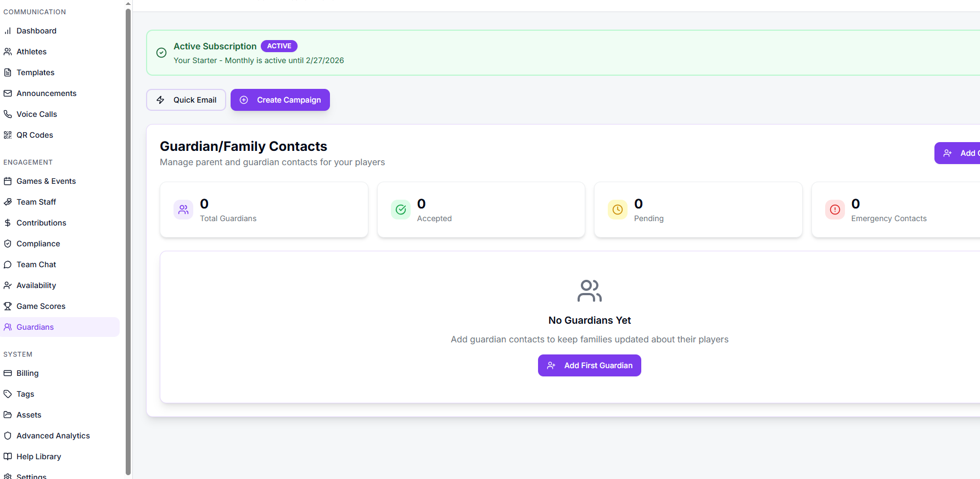Click the Team Chat speech bubble icon
This screenshot has height=479, width=980.
click(x=8, y=264)
